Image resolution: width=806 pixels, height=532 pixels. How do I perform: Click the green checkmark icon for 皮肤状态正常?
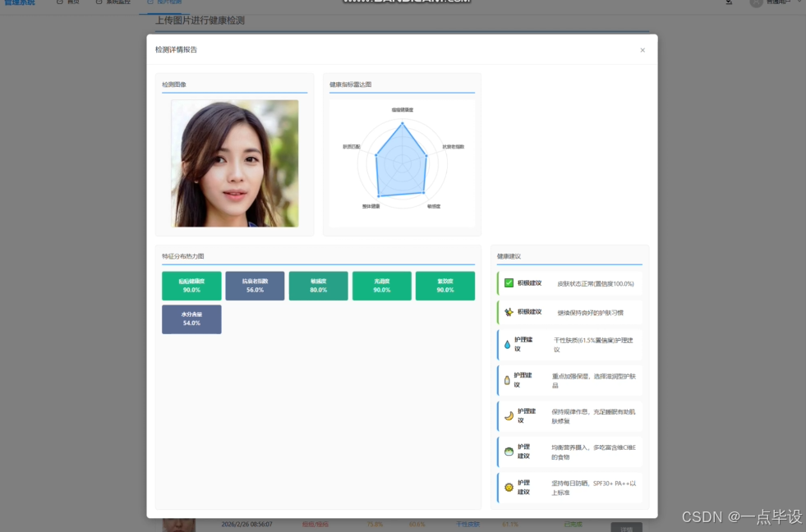(509, 283)
